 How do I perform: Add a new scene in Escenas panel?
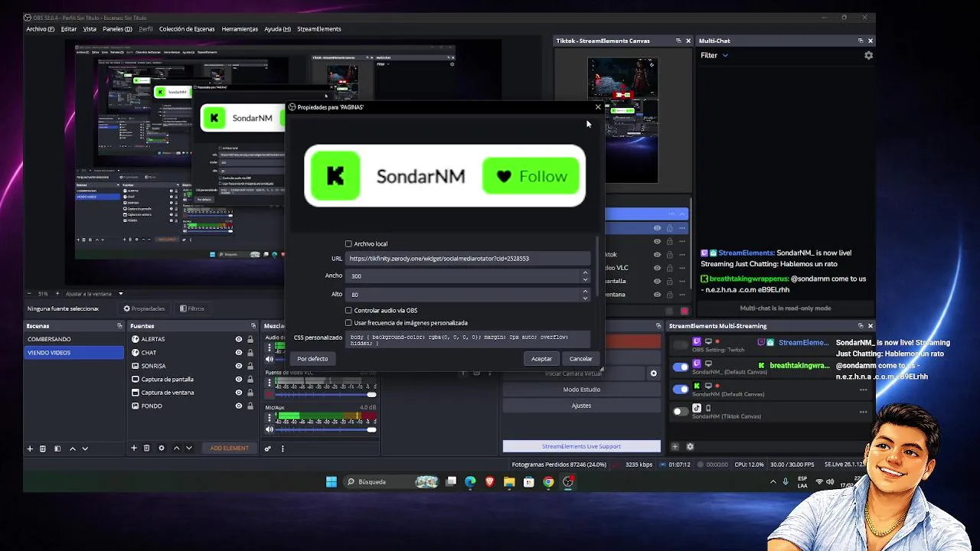30,448
